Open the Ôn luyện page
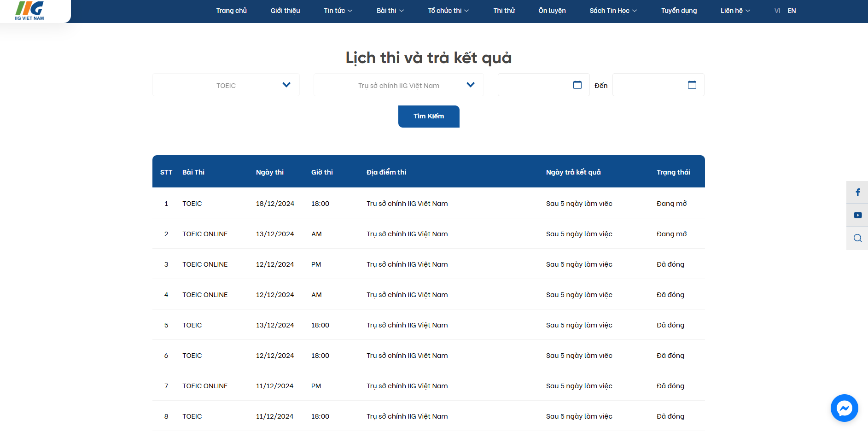 point(552,11)
